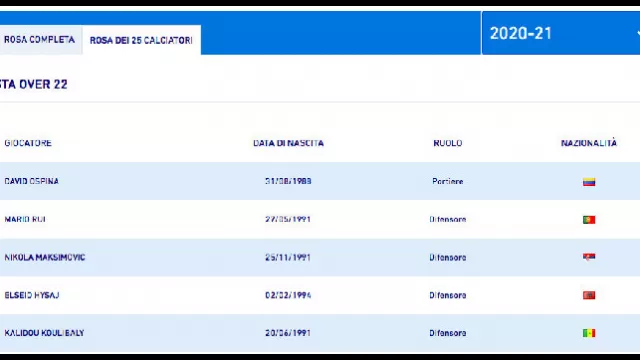Click the Portugal flag icon for Mario Rui
Screen dimensions: 640x360
(x=589, y=220)
